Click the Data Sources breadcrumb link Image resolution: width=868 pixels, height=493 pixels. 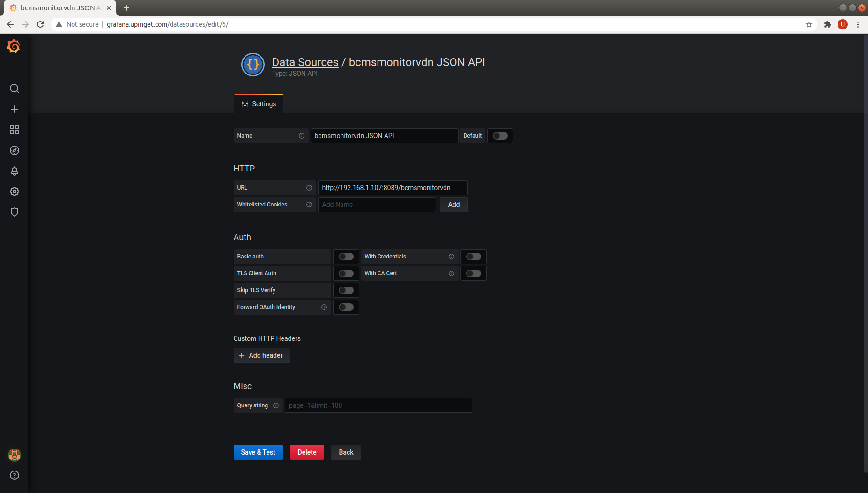point(305,62)
